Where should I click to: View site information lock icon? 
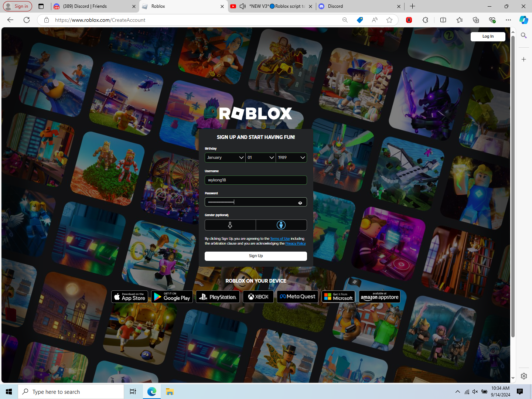coord(47,20)
